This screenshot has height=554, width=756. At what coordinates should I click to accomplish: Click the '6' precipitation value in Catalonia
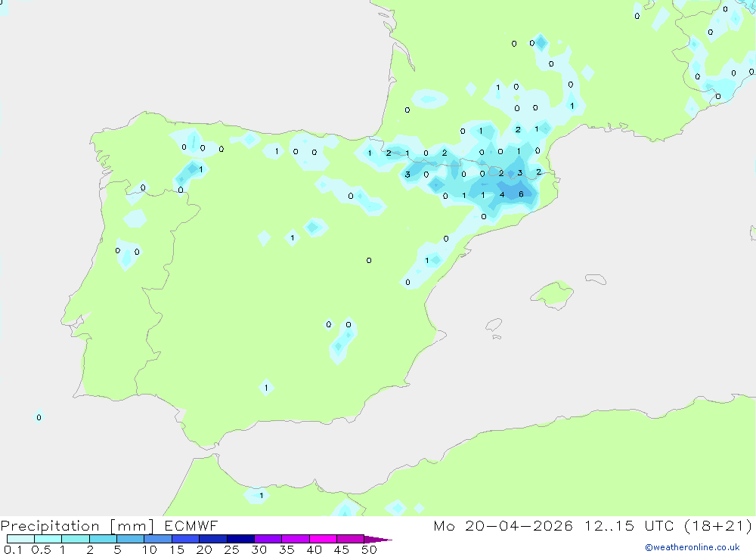[521, 194]
